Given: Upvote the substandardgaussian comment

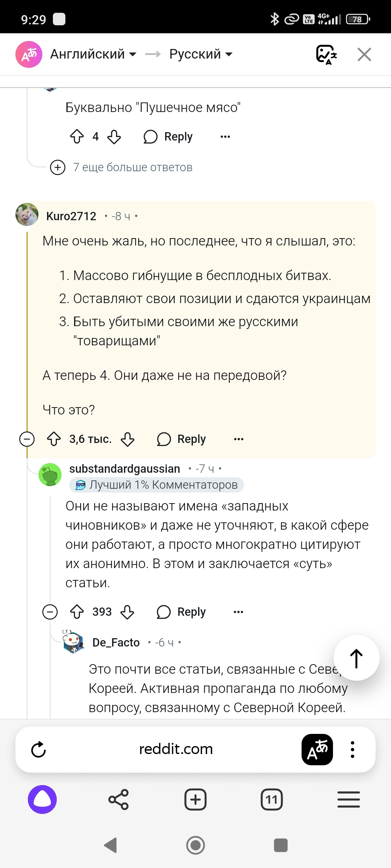Looking at the screenshot, I should tap(77, 612).
